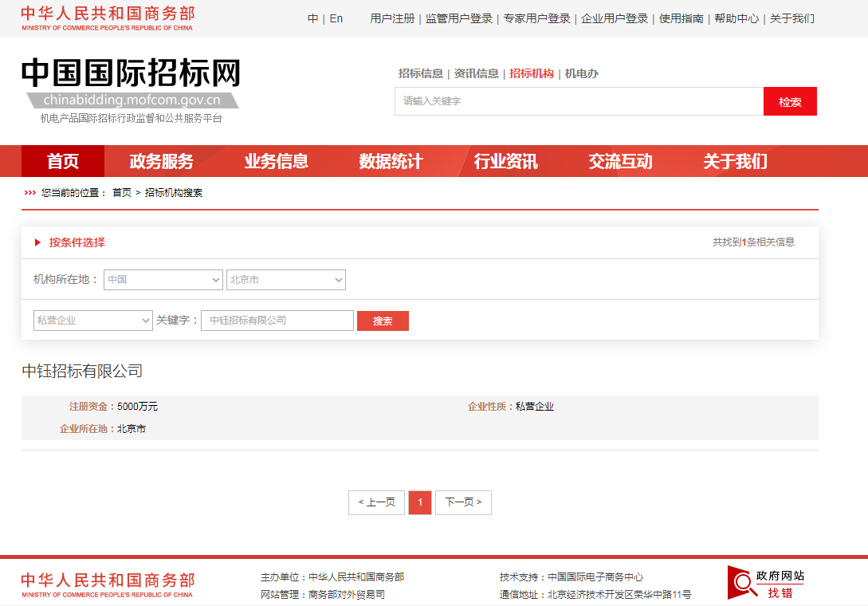Image resolution: width=868 pixels, height=606 pixels.
Task: Select the 机电办 search category tab
Action: pyautogui.click(x=581, y=73)
